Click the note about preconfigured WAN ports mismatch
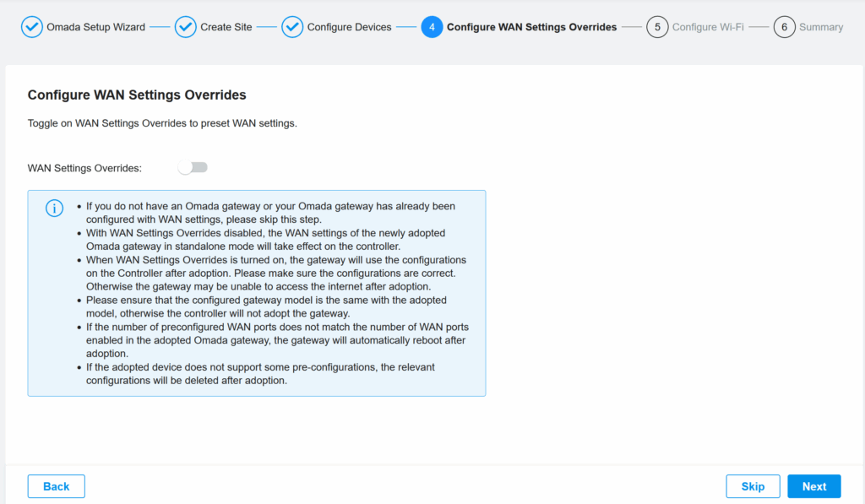 tap(277, 340)
